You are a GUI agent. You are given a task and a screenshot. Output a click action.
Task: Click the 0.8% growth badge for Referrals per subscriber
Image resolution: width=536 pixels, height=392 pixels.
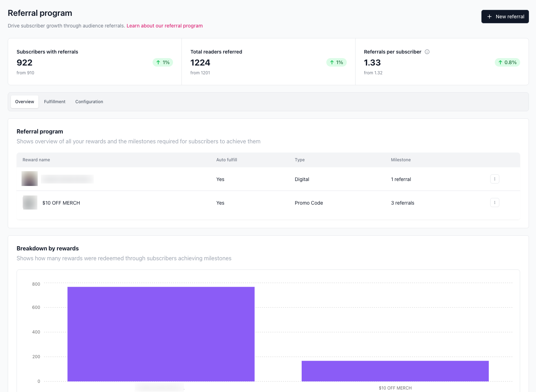[507, 62]
